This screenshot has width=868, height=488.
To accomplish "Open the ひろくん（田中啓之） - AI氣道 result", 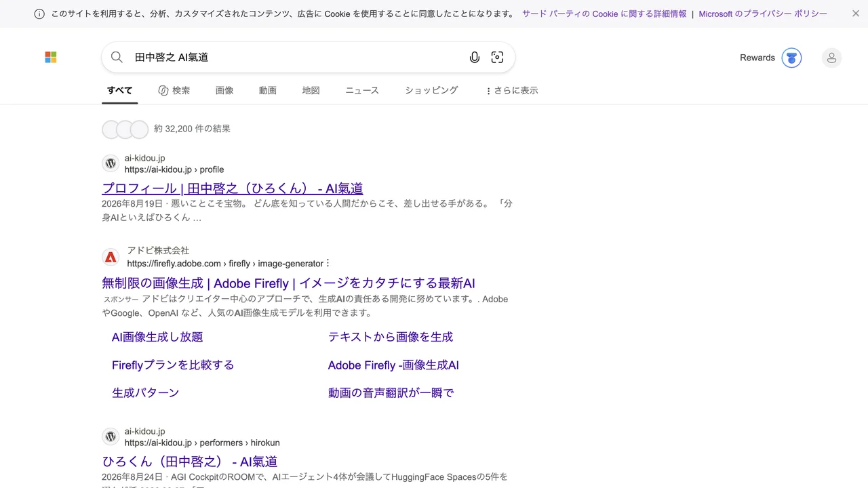I will coord(190,462).
